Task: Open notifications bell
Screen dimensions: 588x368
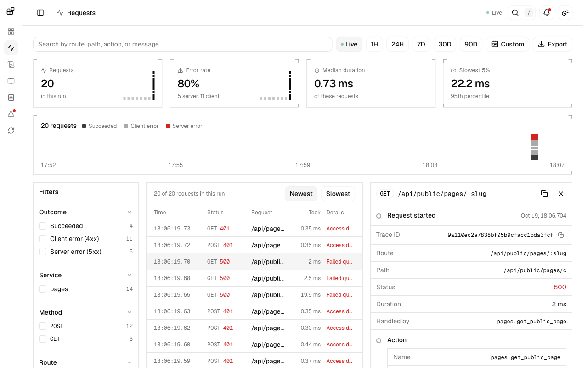Action: [547, 13]
